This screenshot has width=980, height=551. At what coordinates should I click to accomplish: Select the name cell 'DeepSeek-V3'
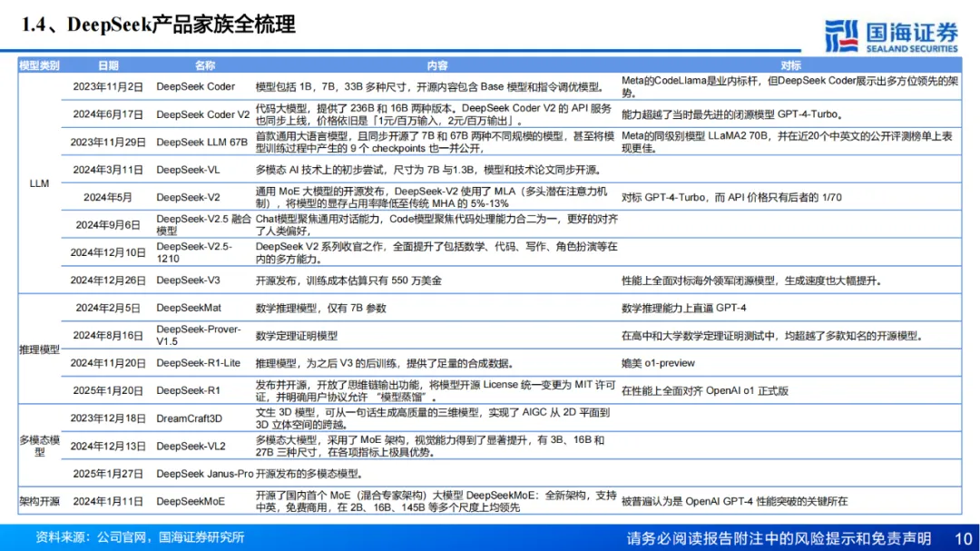point(188,280)
